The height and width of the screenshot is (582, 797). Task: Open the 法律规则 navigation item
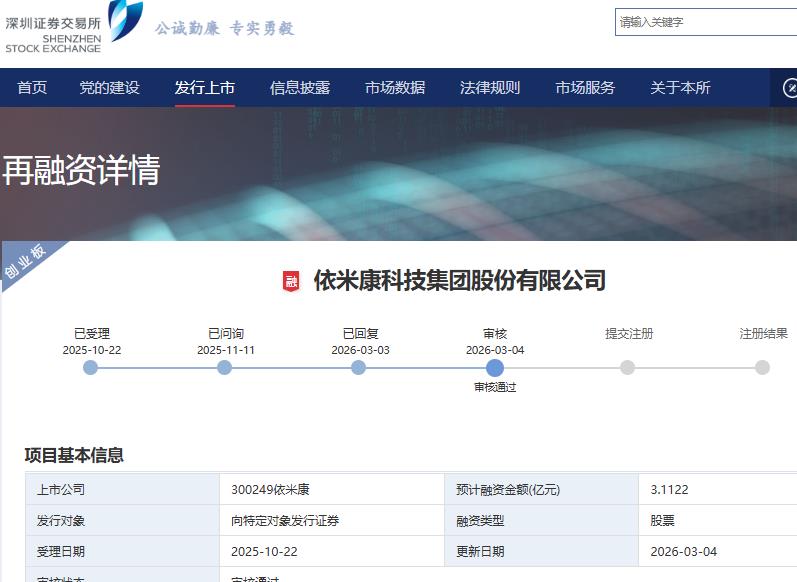coord(490,87)
